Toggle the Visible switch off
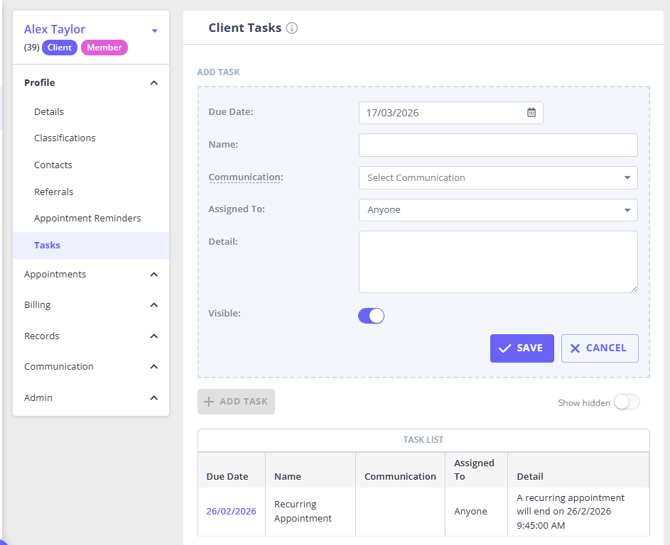Image resolution: width=670 pixels, height=545 pixels. point(371,316)
